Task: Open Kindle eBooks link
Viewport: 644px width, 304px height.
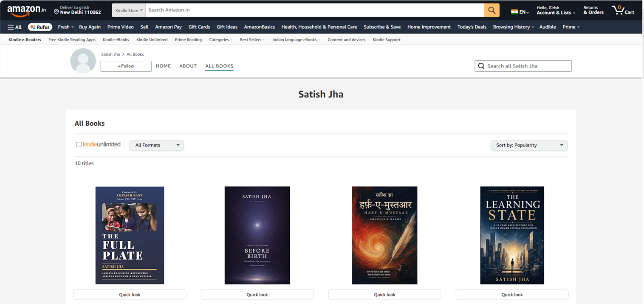Action: (x=116, y=39)
